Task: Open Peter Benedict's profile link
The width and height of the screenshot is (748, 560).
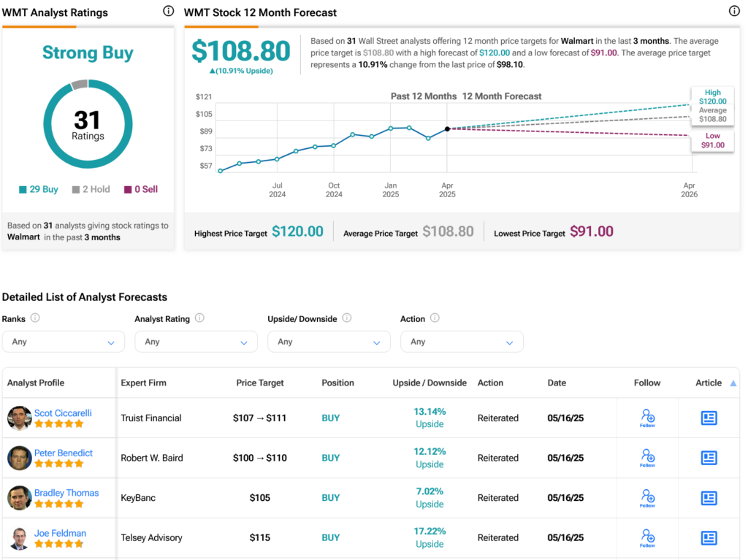Action: pos(64,453)
